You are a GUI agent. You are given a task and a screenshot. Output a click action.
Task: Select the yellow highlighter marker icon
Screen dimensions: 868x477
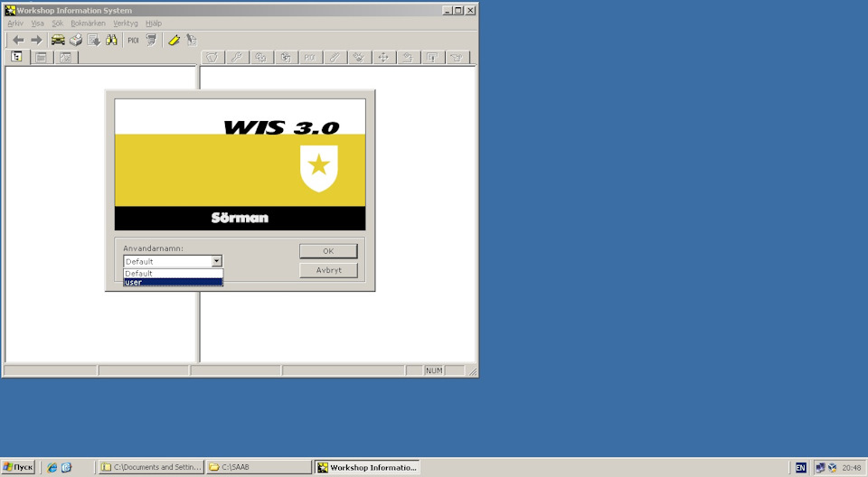(x=174, y=40)
